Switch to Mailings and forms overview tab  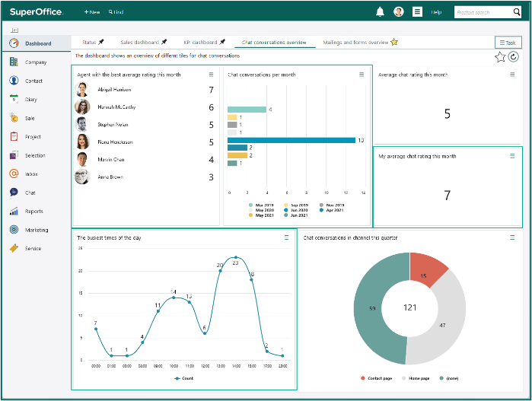360,42
